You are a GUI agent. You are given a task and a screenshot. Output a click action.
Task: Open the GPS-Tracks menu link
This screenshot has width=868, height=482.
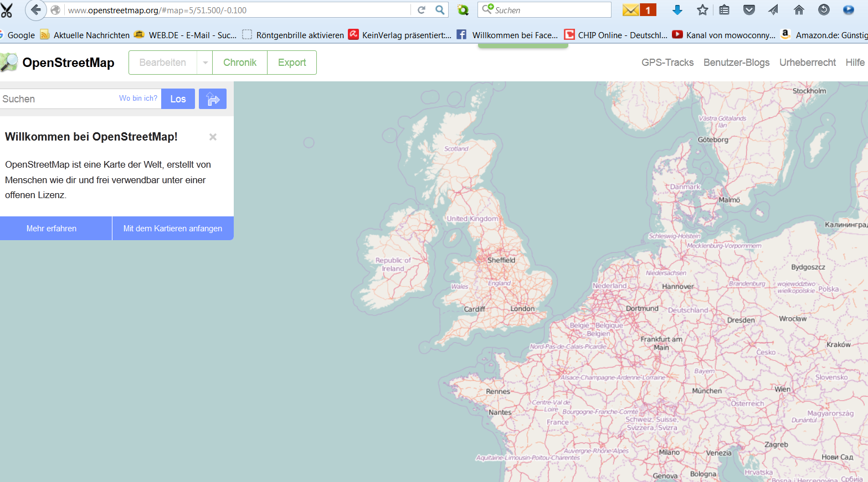(x=667, y=63)
